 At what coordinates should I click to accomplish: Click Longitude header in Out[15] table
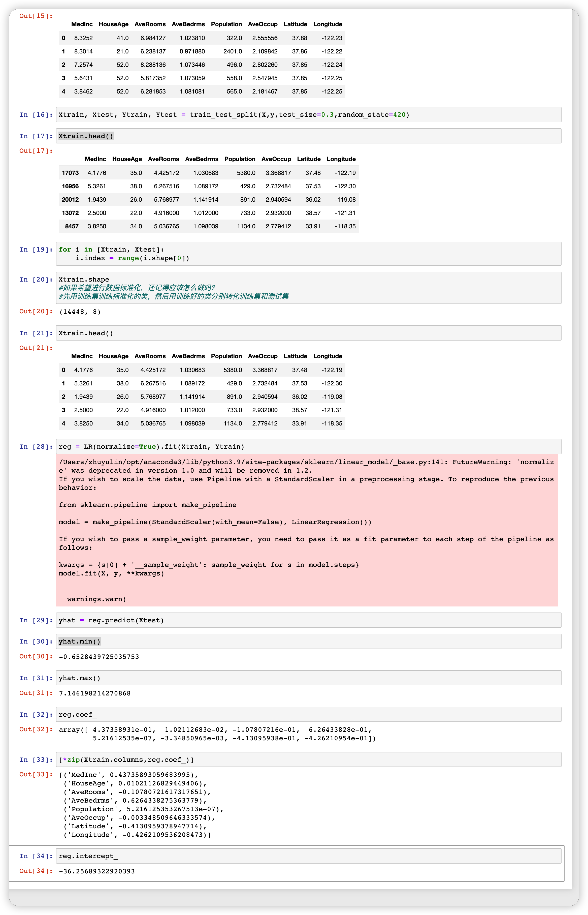point(328,24)
